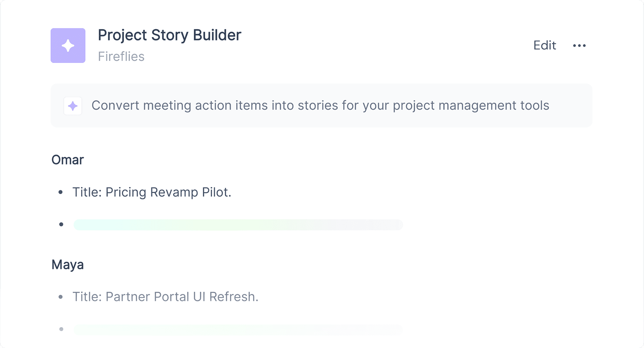Click the Title: Pricing Revamp Pilot item
Image resolution: width=644 pixels, height=348 pixels.
point(152,192)
